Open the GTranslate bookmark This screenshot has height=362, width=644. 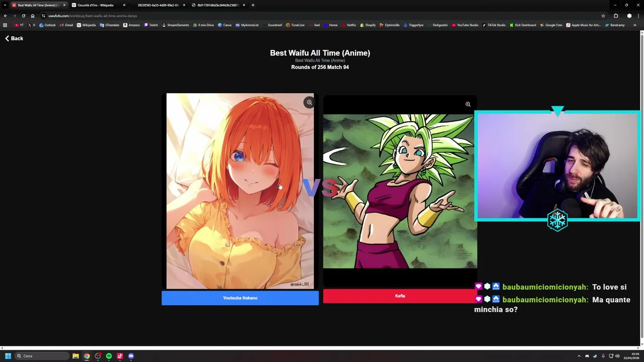click(x=109, y=25)
